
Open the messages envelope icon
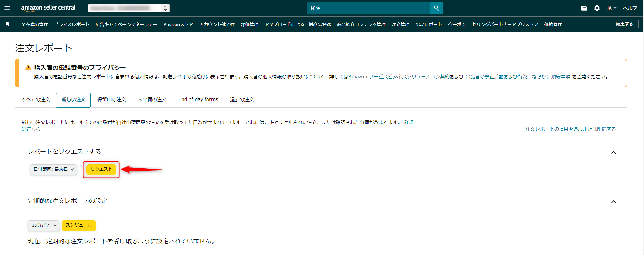(x=584, y=8)
